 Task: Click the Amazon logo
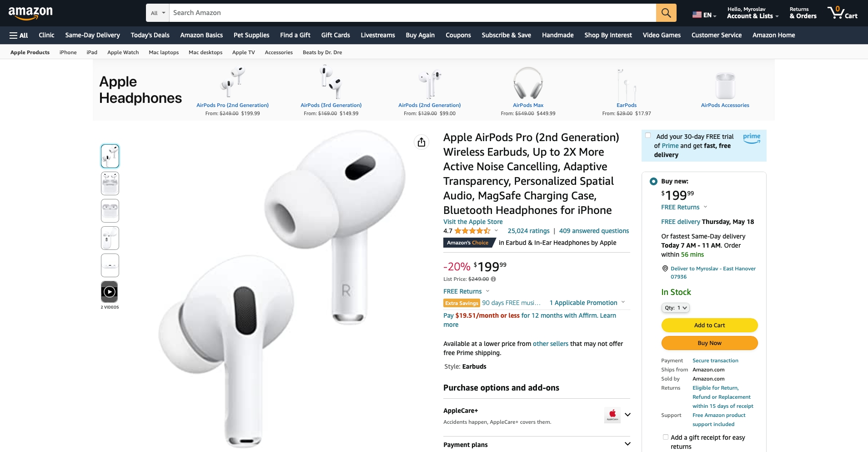[30, 13]
